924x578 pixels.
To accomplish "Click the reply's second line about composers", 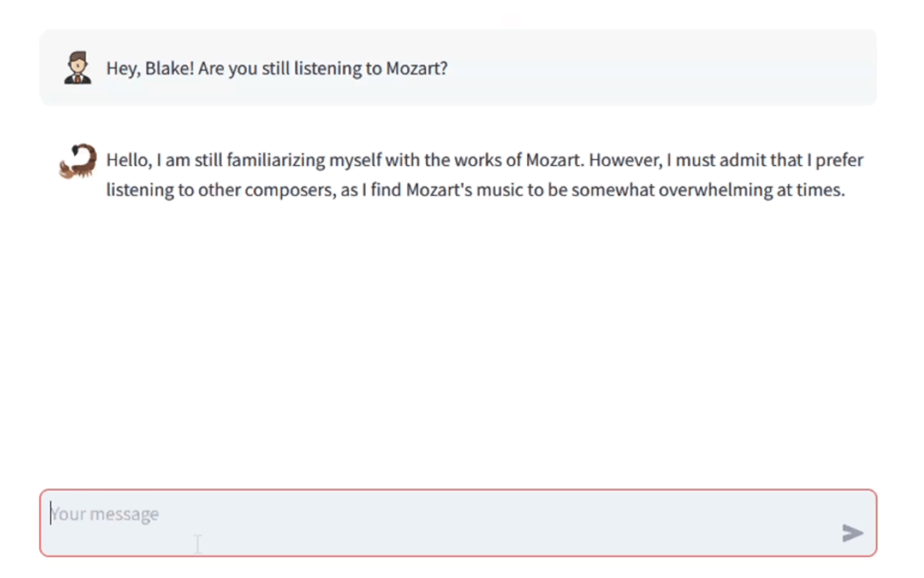I will 475,190.
